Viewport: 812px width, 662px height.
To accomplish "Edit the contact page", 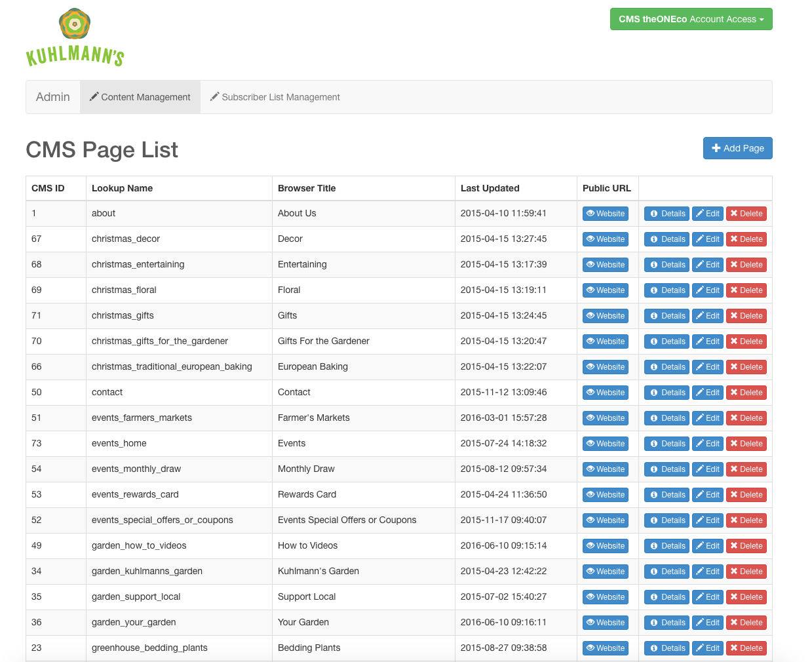I will (x=708, y=393).
